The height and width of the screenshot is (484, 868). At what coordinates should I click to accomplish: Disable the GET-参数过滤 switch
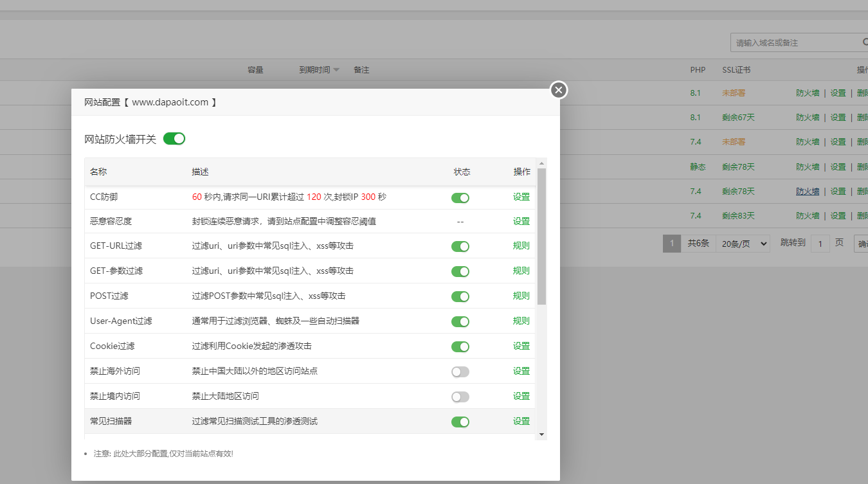(x=460, y=271)
